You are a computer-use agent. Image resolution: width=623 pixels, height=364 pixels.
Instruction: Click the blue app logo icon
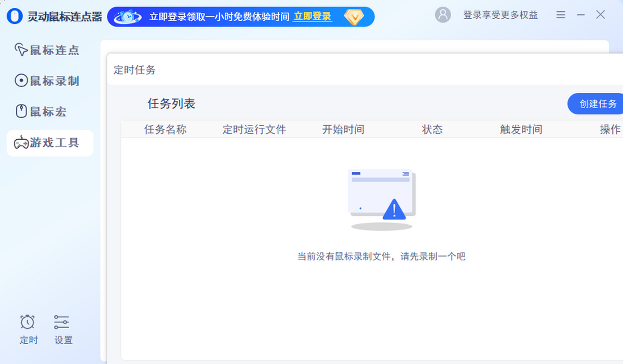coord(15,17)
